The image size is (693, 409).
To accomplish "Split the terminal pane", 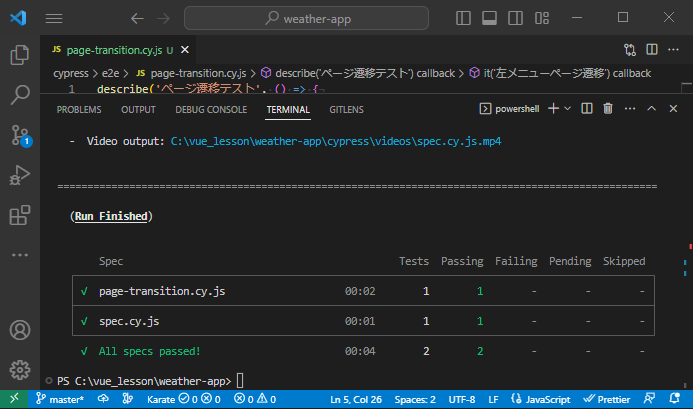I will click(587, 108).
